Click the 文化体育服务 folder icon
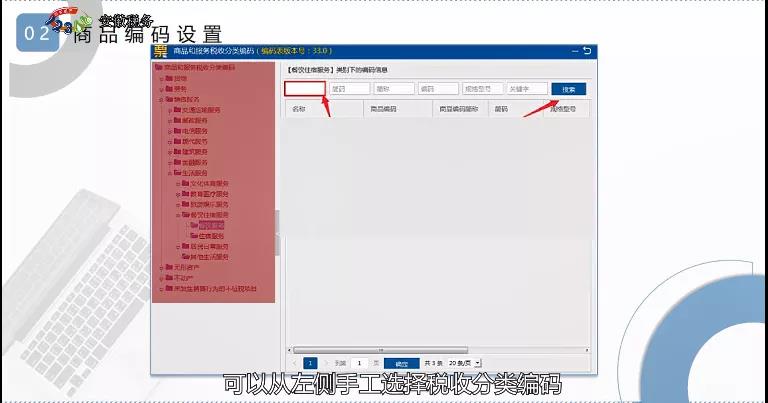This screenshot has width=768, height=403. [185, 183]
